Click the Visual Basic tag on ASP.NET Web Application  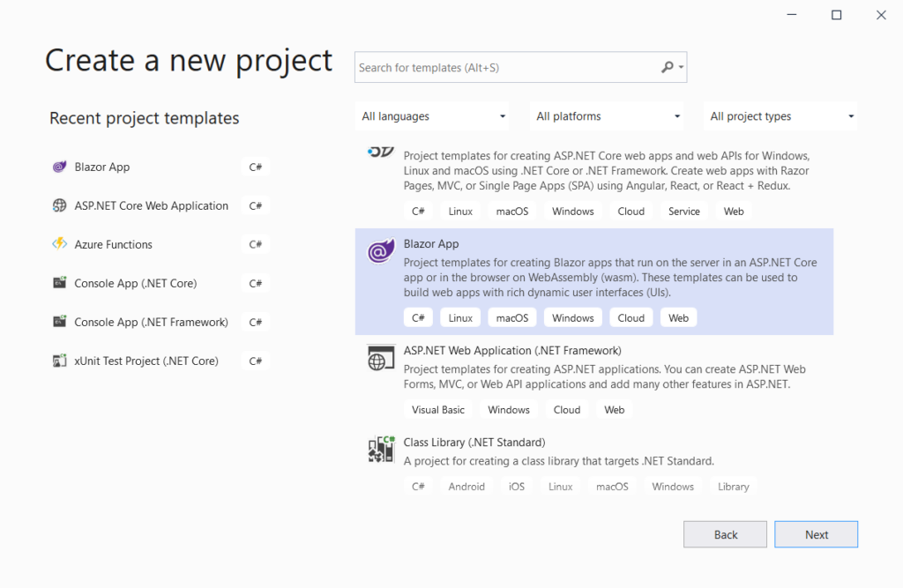(437, 409)
